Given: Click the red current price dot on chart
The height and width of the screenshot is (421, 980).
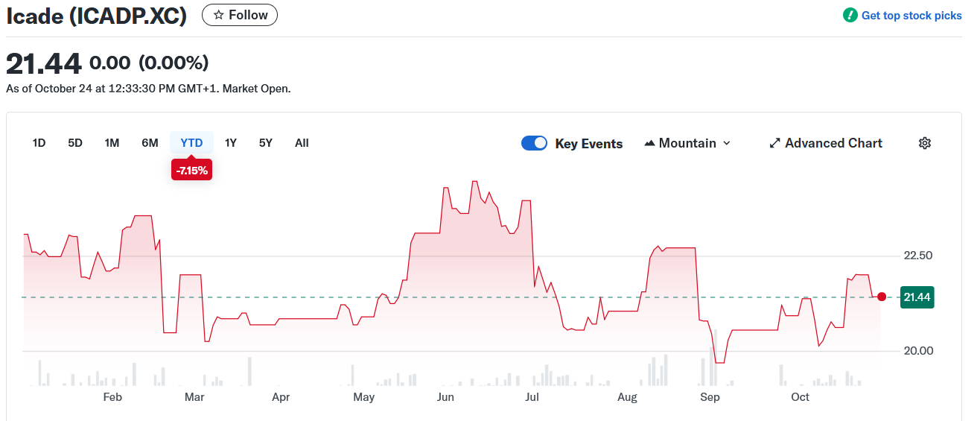Looking at the screenshot, I should tap(882, 297).
